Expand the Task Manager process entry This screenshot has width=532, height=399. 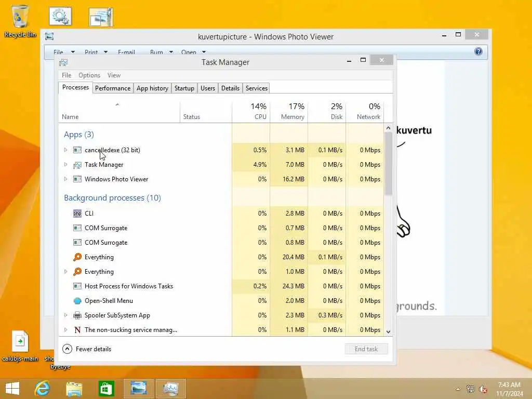(x=66, y=165)
